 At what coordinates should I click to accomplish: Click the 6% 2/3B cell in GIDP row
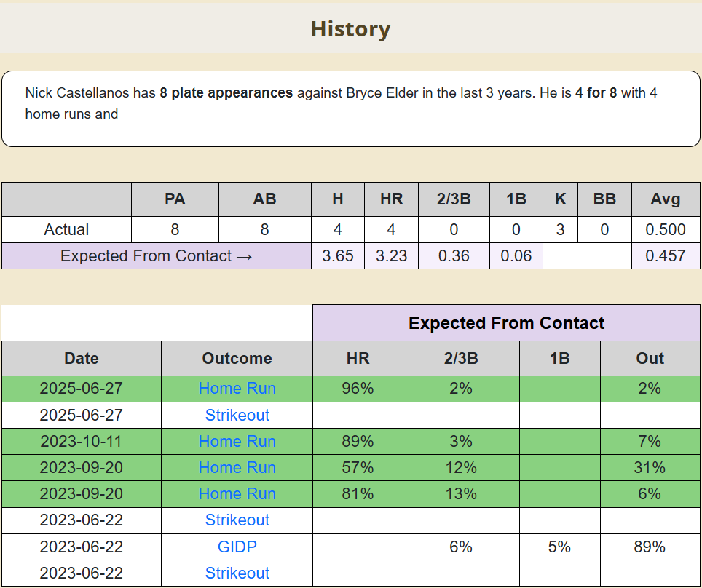[461, 547]
